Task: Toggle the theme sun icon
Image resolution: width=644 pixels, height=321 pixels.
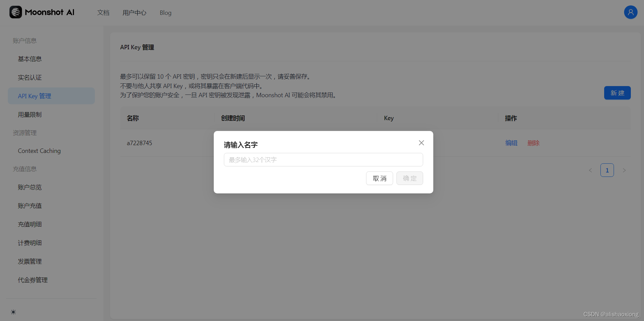Action: click(x=13, y=312)
